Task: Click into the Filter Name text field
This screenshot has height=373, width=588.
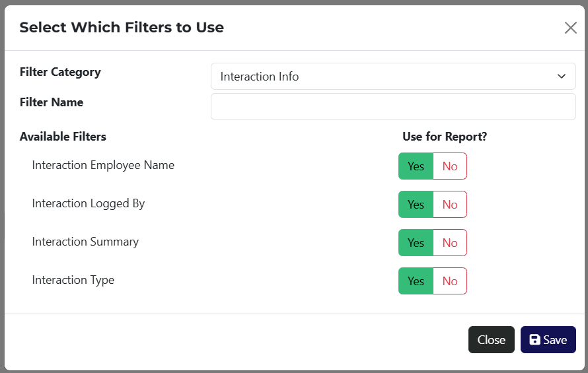Action: pyautogui.click(x=393, y=107)
